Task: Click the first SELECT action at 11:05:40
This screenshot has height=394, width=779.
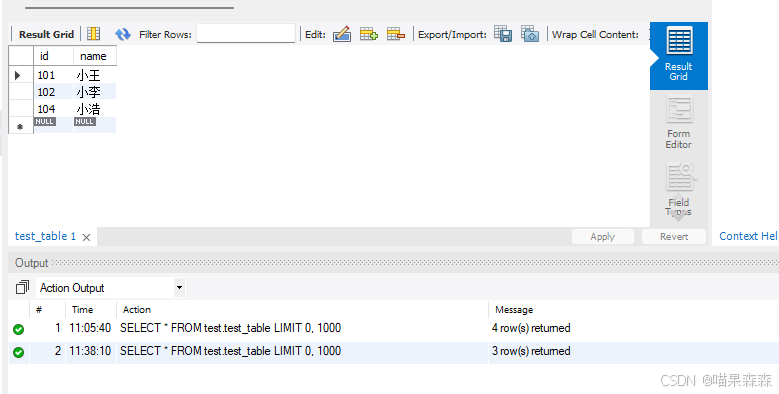Action: (x=231, y=328)
